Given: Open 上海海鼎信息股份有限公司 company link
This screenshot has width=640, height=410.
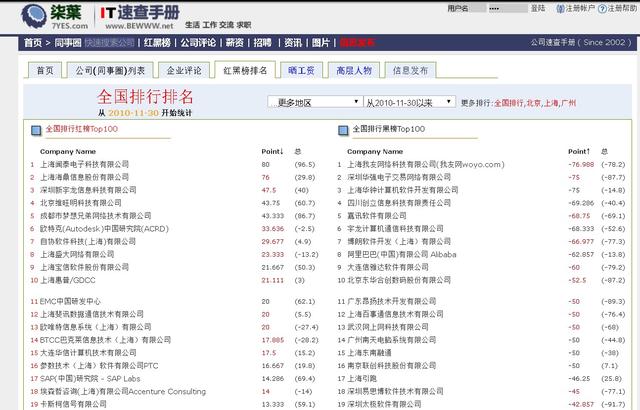Looking at the screenshot, I should click(x=84, y=177).
